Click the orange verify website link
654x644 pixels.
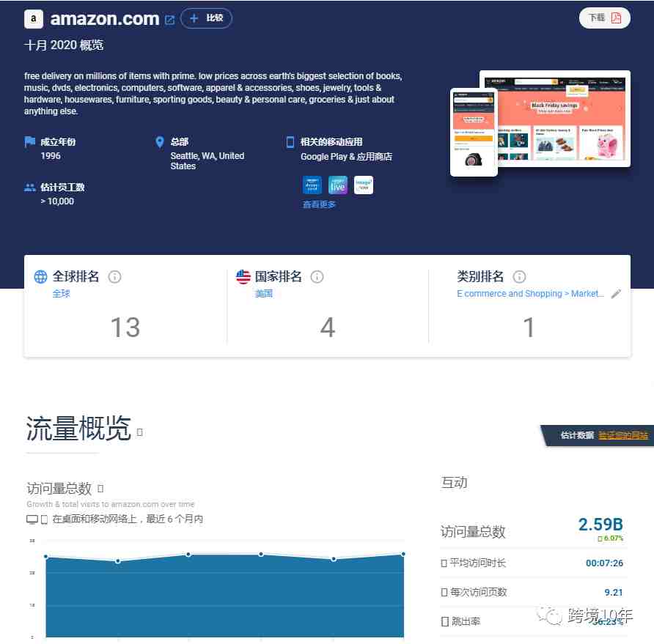click(x=623, y=436)
